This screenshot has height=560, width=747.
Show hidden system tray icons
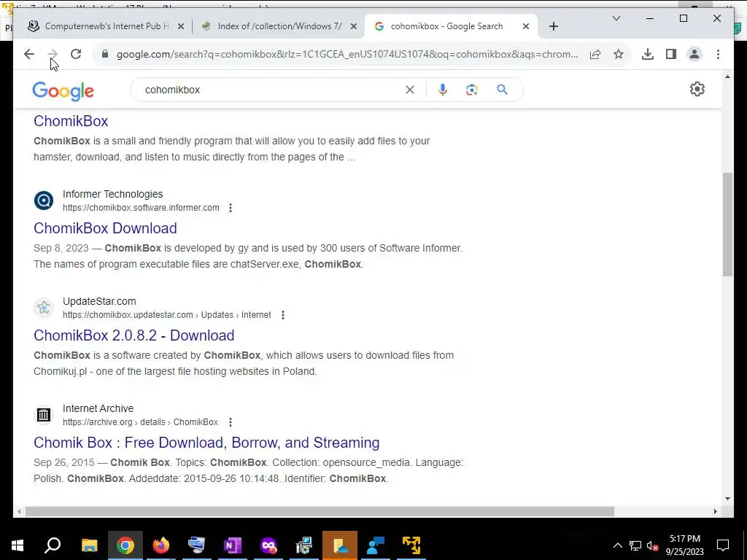click(x=617, y=545)
